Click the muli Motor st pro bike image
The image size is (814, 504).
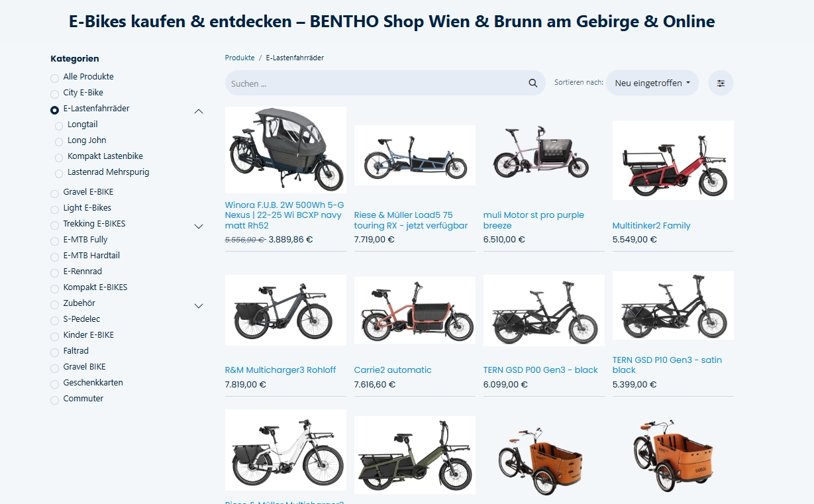click(x=544, y=155)
